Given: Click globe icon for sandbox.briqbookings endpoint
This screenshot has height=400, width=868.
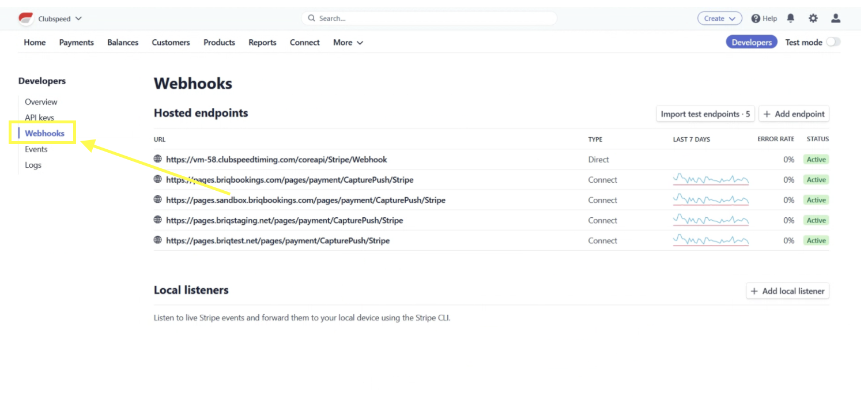Looking at the screenshot, I should (158, 199).
